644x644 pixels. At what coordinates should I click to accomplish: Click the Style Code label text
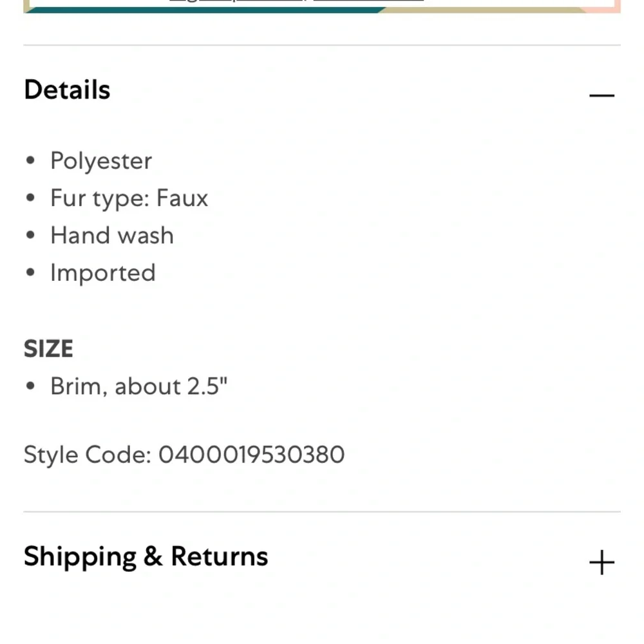88,455
